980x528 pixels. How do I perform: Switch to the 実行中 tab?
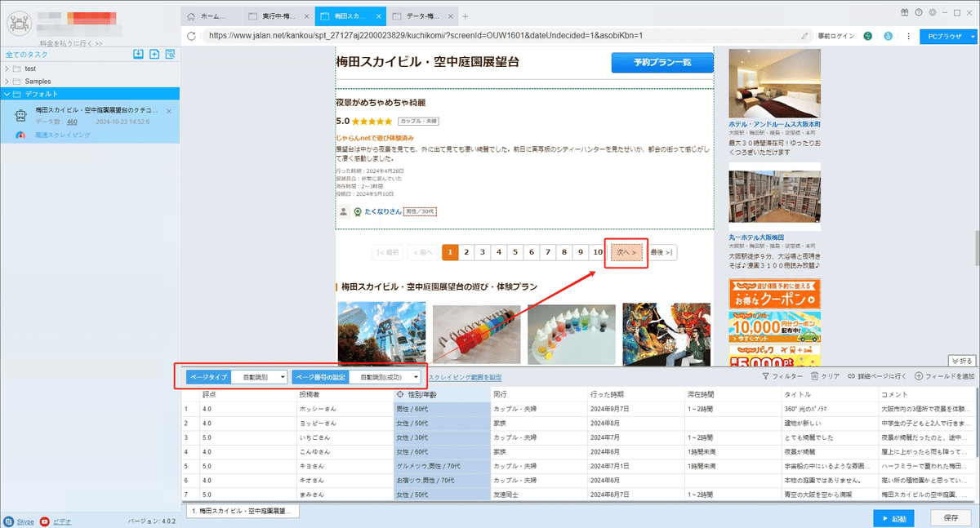point(279,16)
